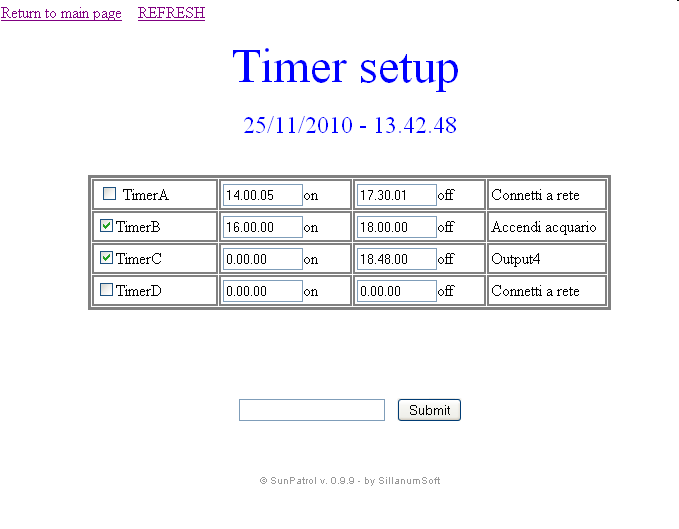Image resolution: width=679 pixels, height=529 pixels.
Task: Enable the TimerA checkbox
Action: tap(110, 194)
